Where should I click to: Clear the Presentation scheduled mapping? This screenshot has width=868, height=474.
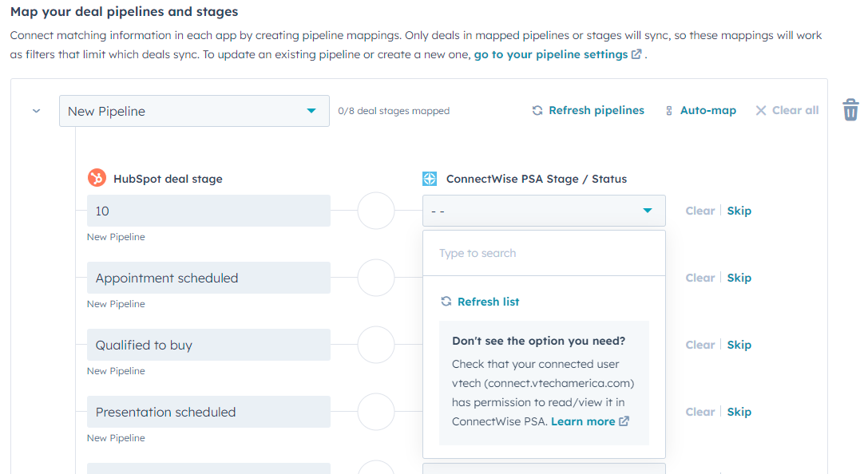700,413
